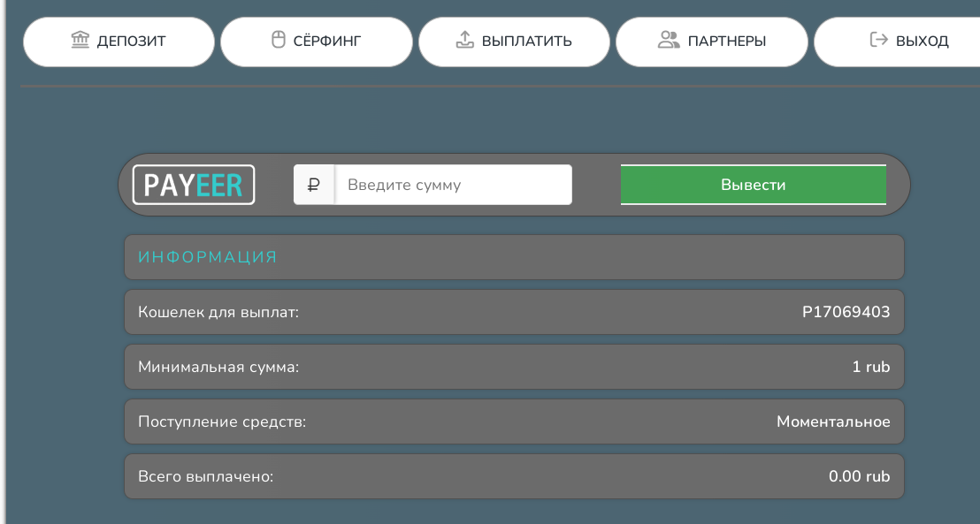Viewport: 980px width, 524px height.
Task: Click the minimum amount value 1 rub
Action: (x=871, y=368)
